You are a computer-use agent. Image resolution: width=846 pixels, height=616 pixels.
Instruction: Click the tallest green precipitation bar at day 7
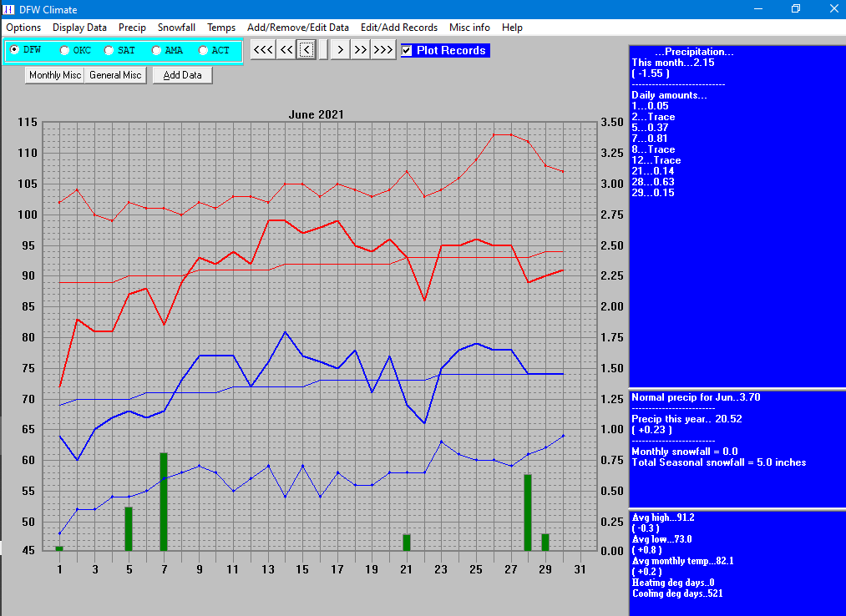click(164, 502)
